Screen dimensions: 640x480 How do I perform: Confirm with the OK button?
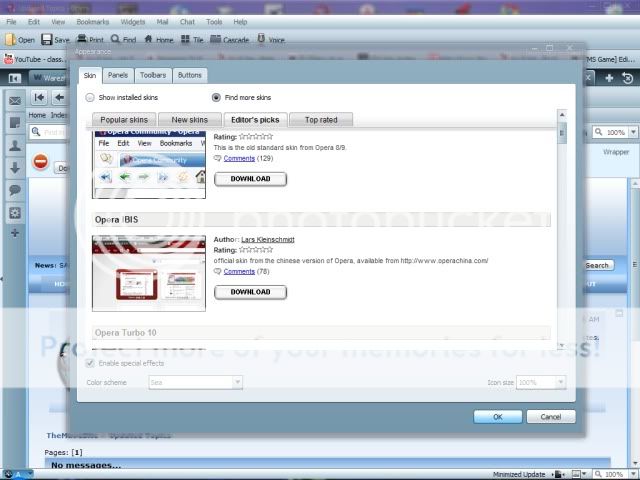pyautogui.click(x=498, y=417)
